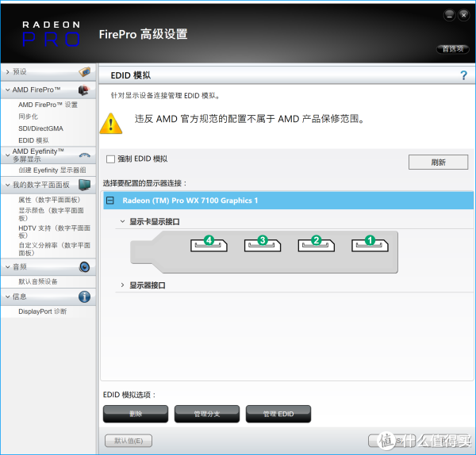Open the 首选项 preferences button

tap(453, 49)
